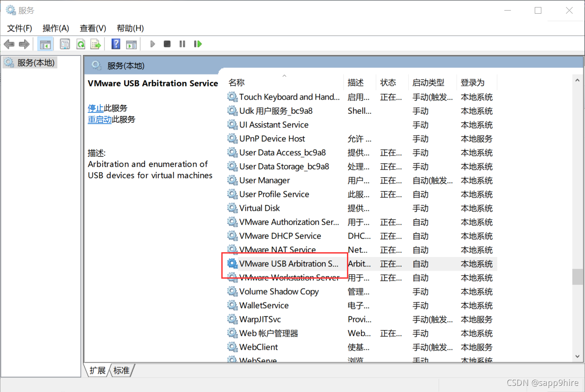Select the WebClient gear icon
This screenshot has width=585, height=392.
pyautogui.click(x=232, y=347)
